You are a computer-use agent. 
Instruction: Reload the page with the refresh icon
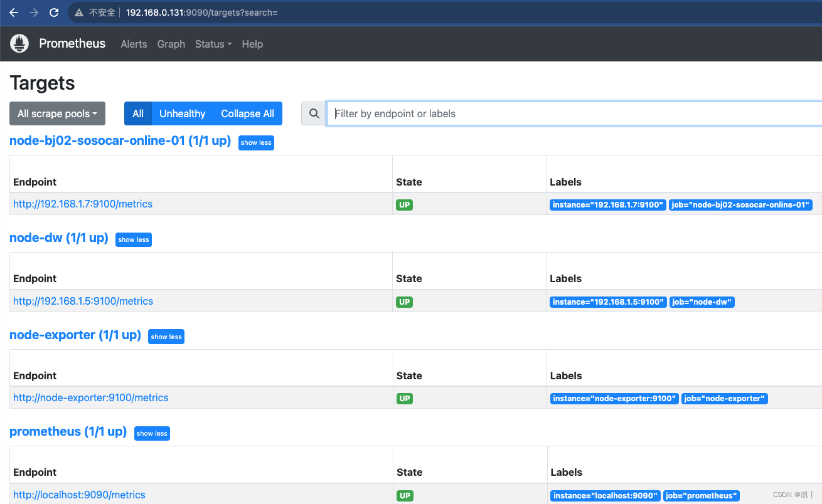pos(54,13)
